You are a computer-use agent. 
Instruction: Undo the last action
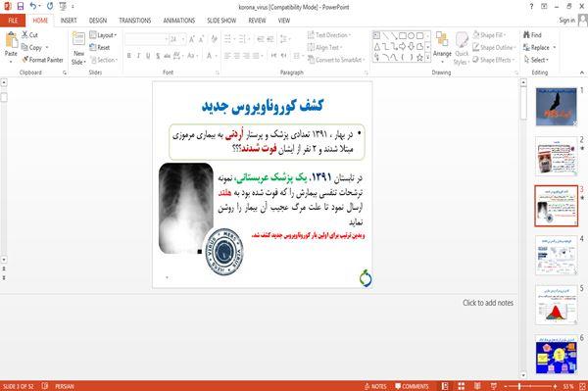point(33,7)
